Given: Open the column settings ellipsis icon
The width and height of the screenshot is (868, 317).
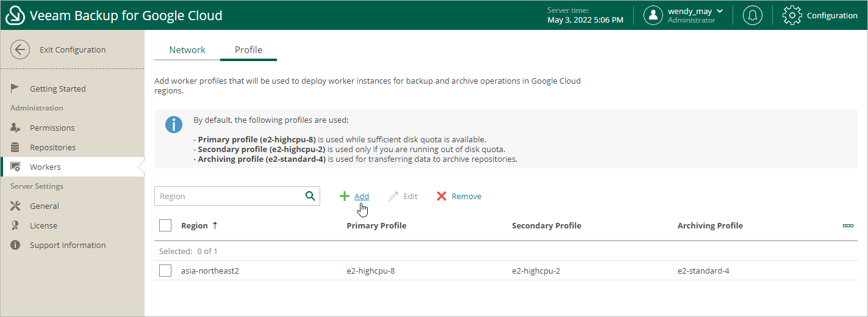Looking at the screenshot, I should pos(848,225).
